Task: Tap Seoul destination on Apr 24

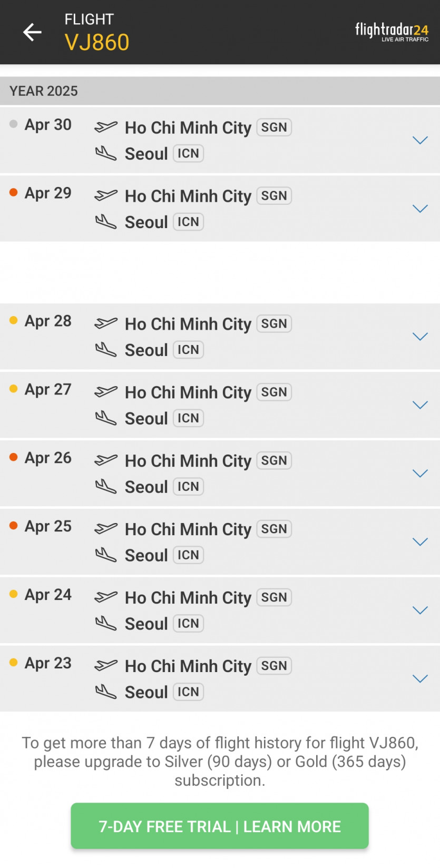Action: (146, 624)
